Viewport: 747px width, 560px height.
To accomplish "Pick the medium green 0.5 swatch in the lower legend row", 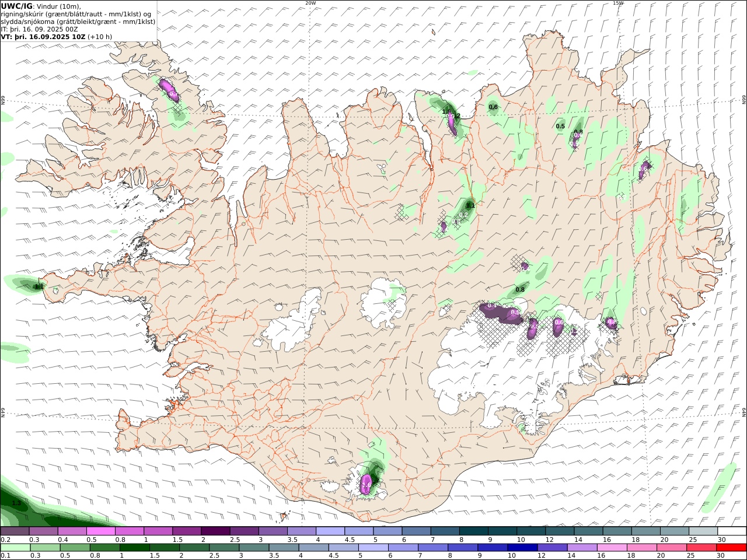I will [x=75, y=547].
